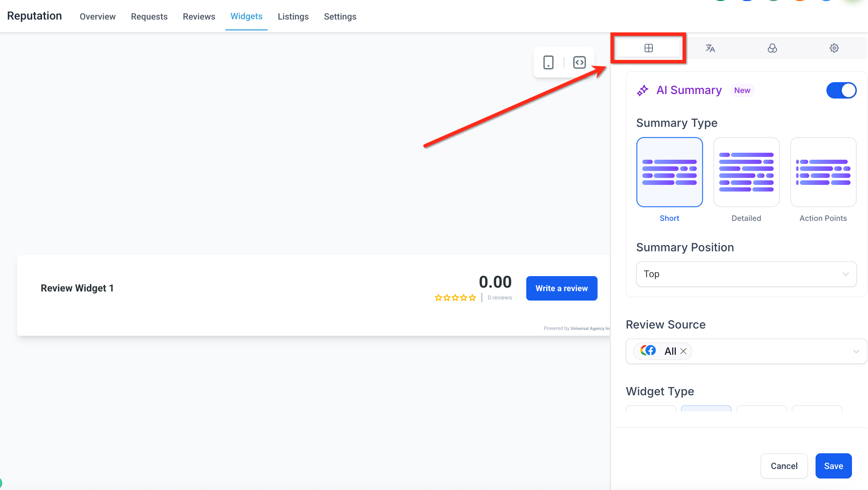Switch to the Reviews tab
The image size is (868, 490).
click(x=199, y=17)
